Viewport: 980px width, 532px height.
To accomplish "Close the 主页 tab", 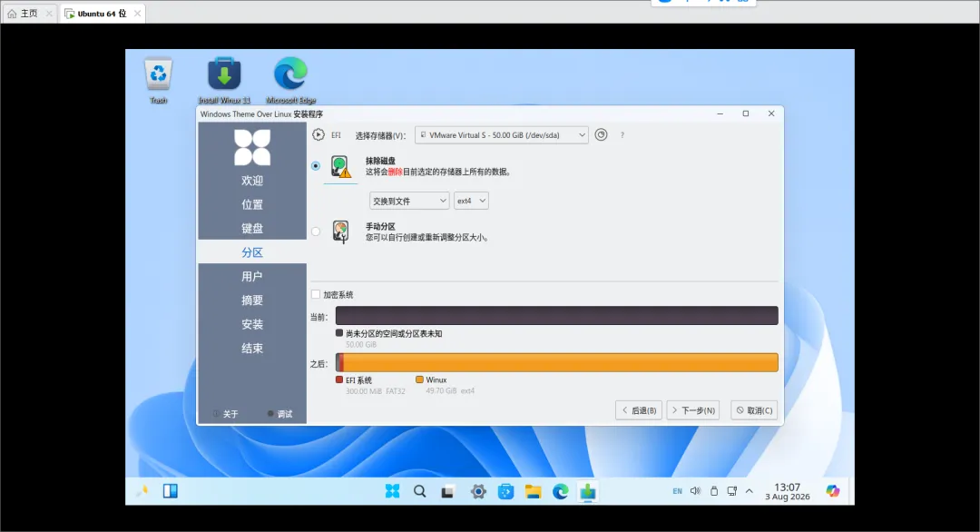I will (49, 13).
